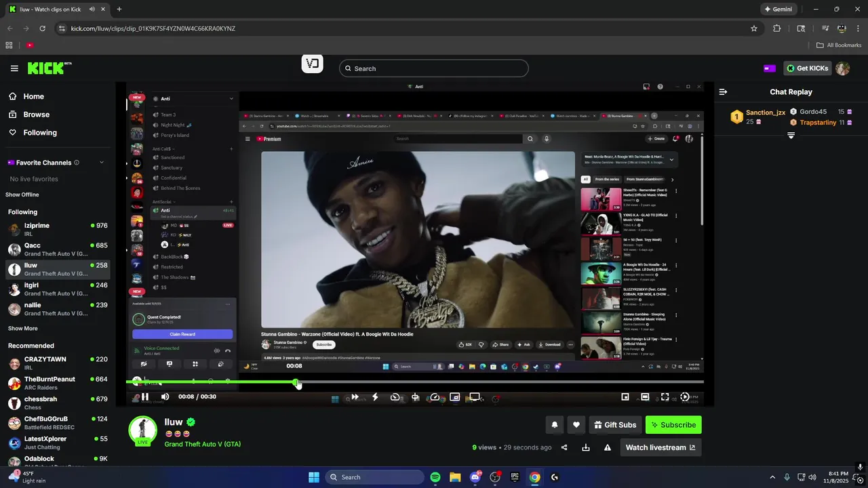Pause the clip playback
This screenshot has height=488, width=868.
(144, 397)
